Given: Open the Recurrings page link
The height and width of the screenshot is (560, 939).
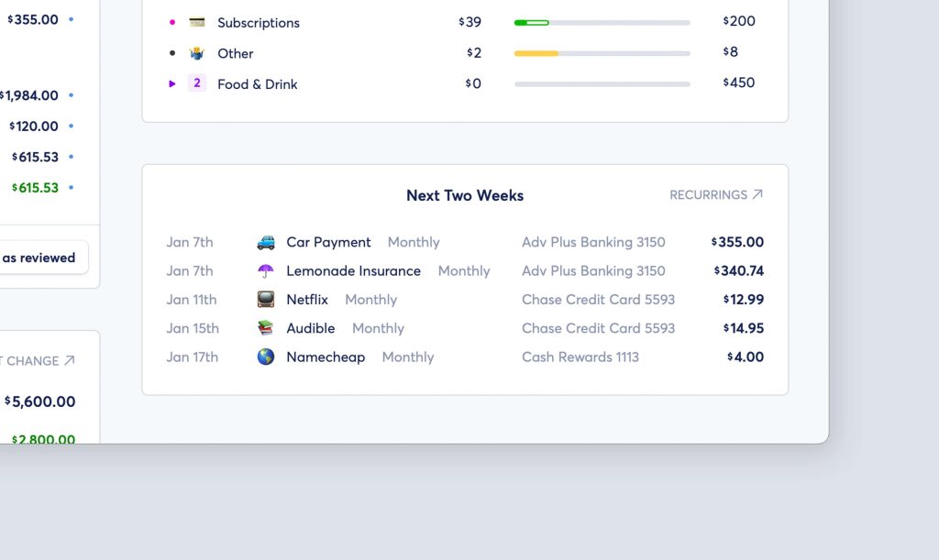Looking at the screenshot, I should coord(716,195).
